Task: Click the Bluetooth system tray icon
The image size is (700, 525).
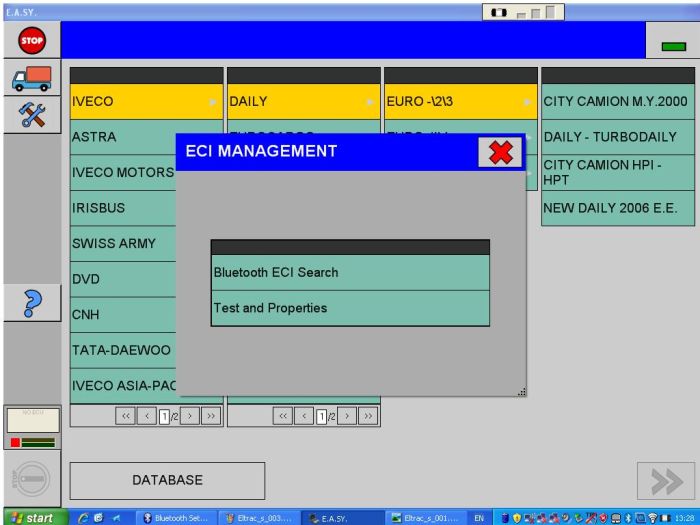Action: point(628,518)
